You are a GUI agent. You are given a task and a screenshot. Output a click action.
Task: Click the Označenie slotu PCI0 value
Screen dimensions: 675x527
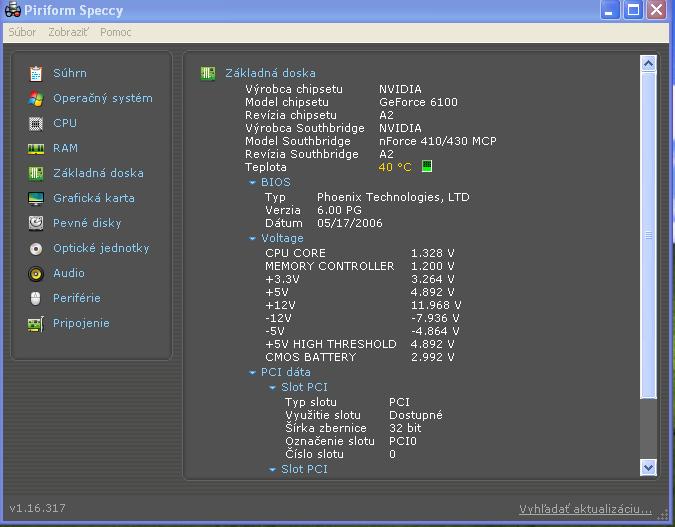(x=403, y=441)
